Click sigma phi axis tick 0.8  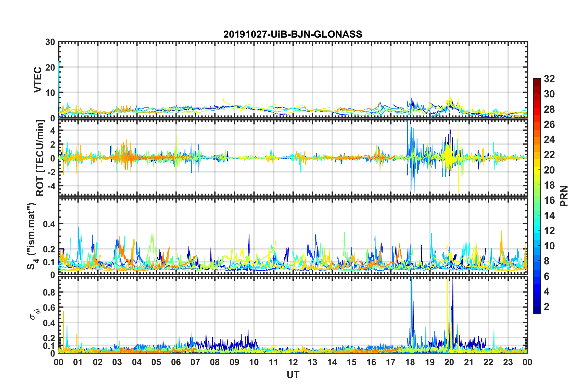pos(49,292)
